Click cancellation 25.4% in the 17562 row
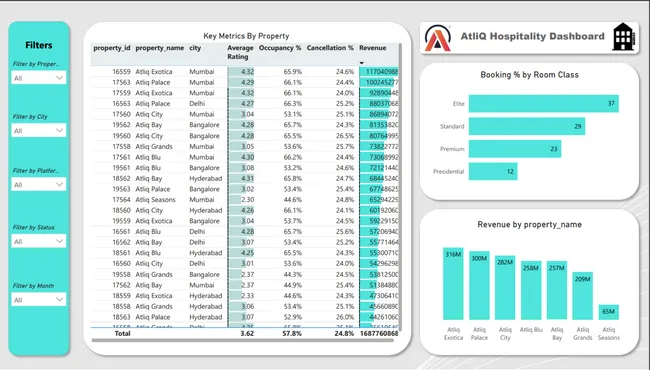The width and height of the screenshot is (650, 370). coord(345,285)
